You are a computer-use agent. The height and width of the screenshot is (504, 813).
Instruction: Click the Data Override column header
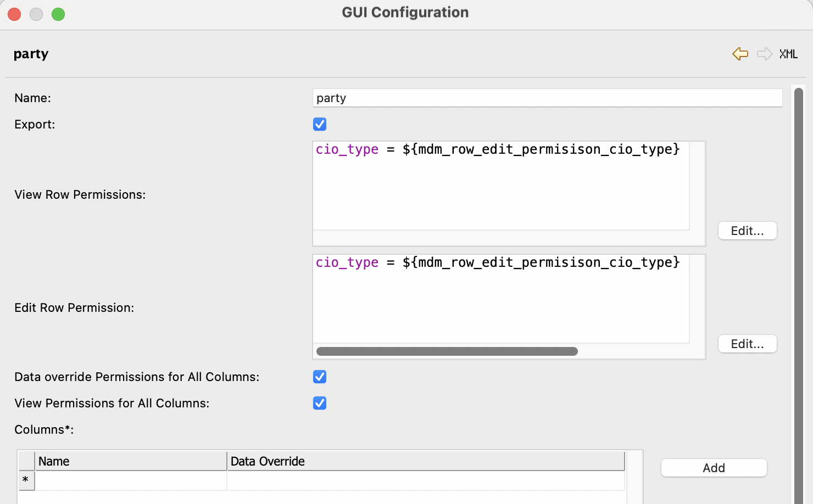click(426, 461)
